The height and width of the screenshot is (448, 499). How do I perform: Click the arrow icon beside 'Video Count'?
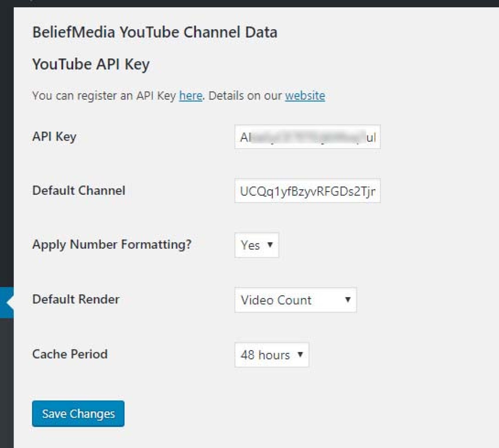tap(348, 299)
